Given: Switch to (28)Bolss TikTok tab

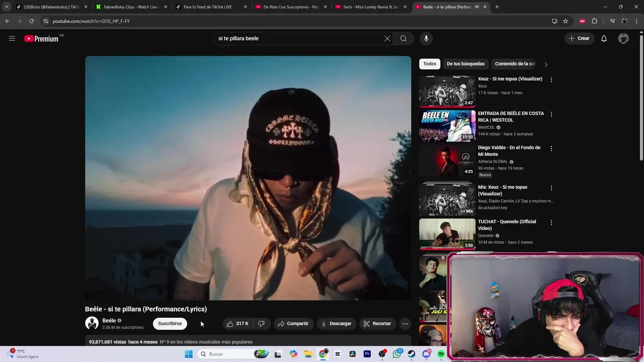Looking at the screenshot, I should [x=51, y=7].
